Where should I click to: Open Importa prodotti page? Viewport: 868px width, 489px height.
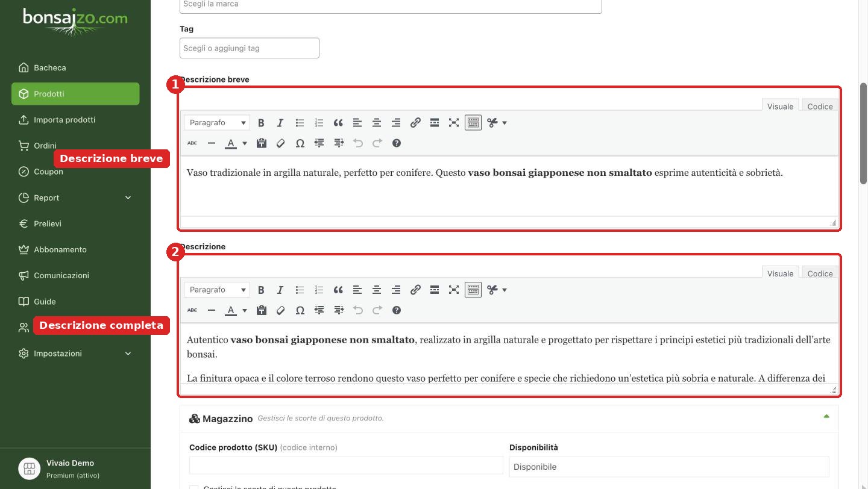(x=75, y=120)
